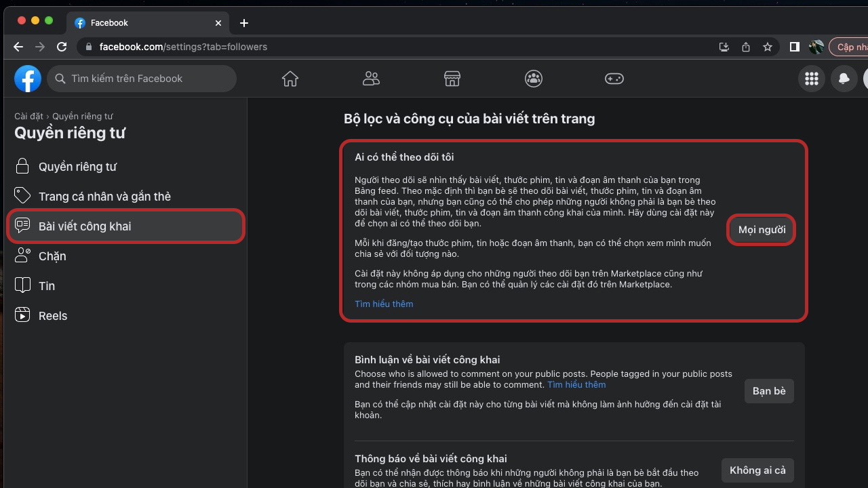Image resolution: width=868 pixels, height=488 pixels.
Task: Click the 'Thông báo về bài viết công khai' heading
Action: pyautogui.click(x=431, y=459)
